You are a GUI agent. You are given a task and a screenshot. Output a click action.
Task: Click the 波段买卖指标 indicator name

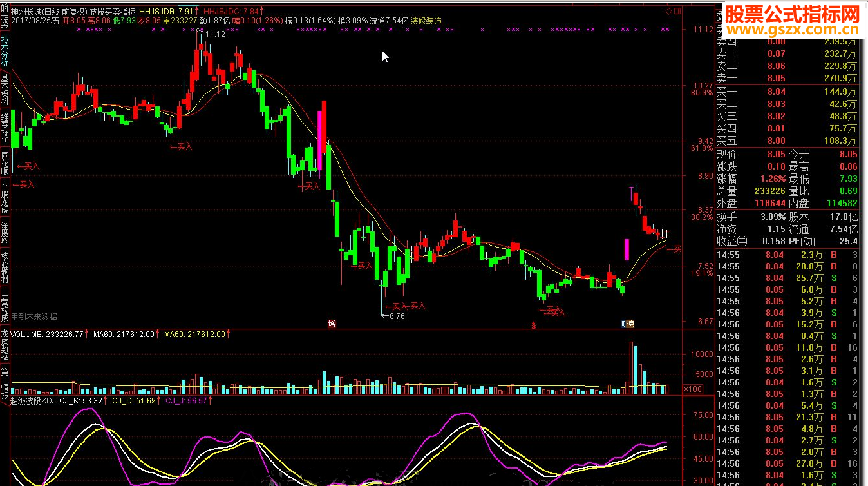coord(112,12)
